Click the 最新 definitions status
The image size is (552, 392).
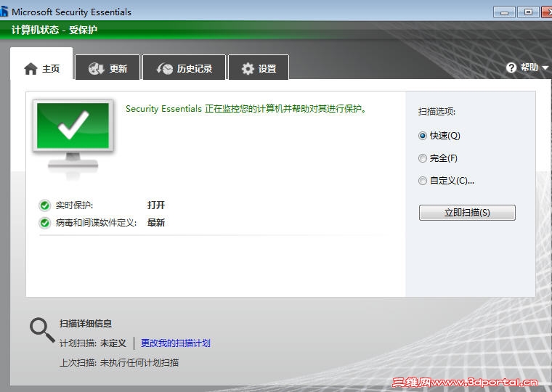point(156,222)
